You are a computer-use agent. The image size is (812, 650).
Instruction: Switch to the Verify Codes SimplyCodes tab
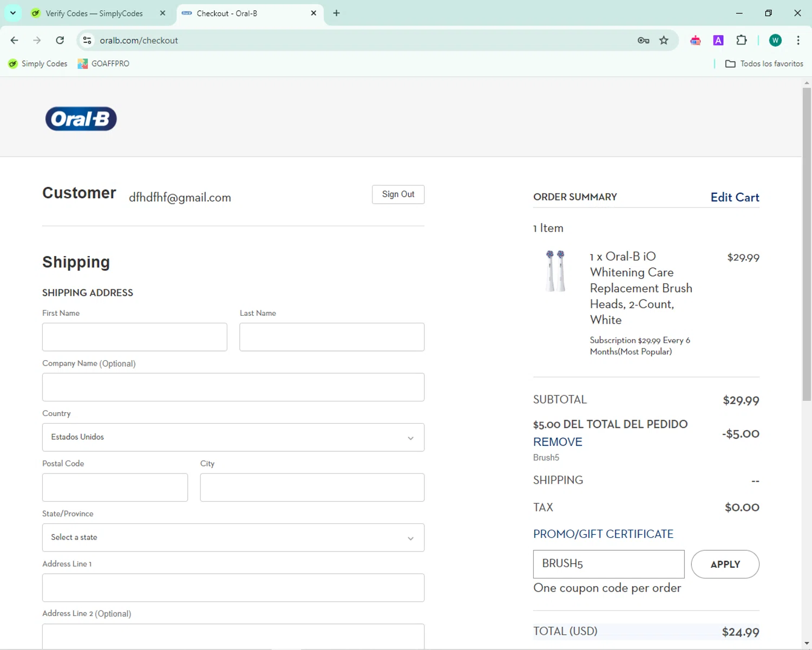[94, 14]
